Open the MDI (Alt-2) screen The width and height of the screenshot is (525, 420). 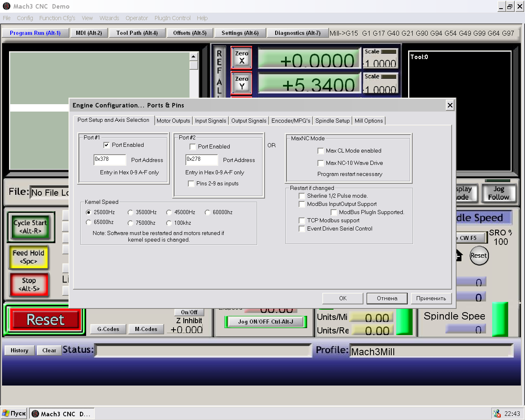(89, 33)
